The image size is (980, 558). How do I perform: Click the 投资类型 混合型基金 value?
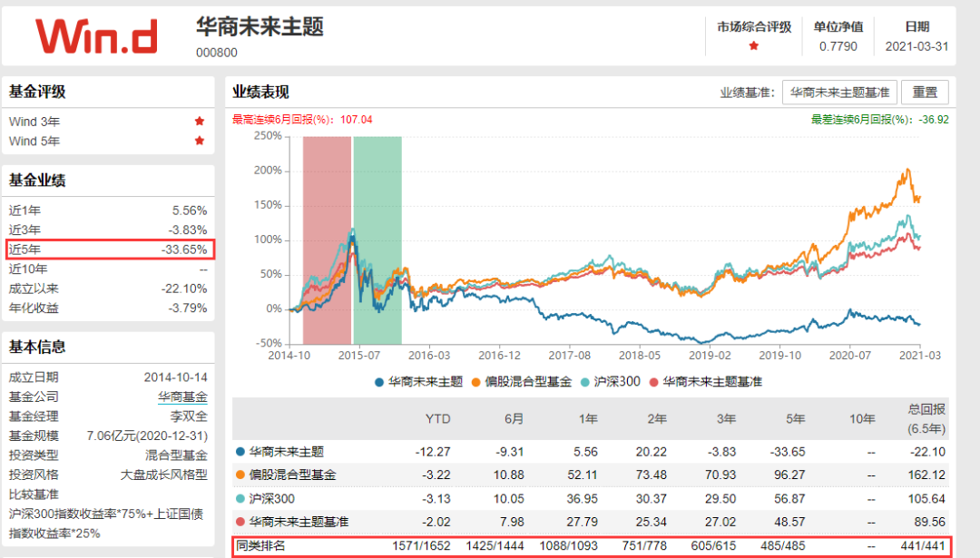(x=176, y=455)
